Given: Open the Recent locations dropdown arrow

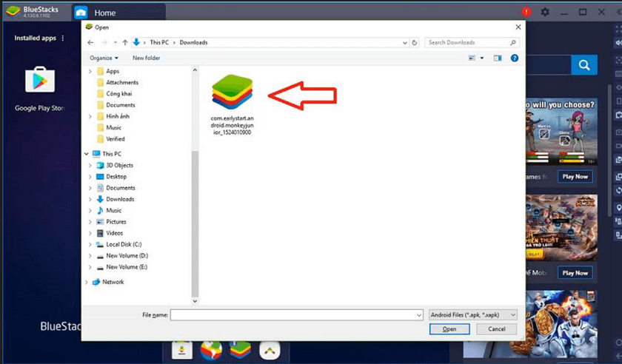Looking at the screenshot, I should [115, 42].
